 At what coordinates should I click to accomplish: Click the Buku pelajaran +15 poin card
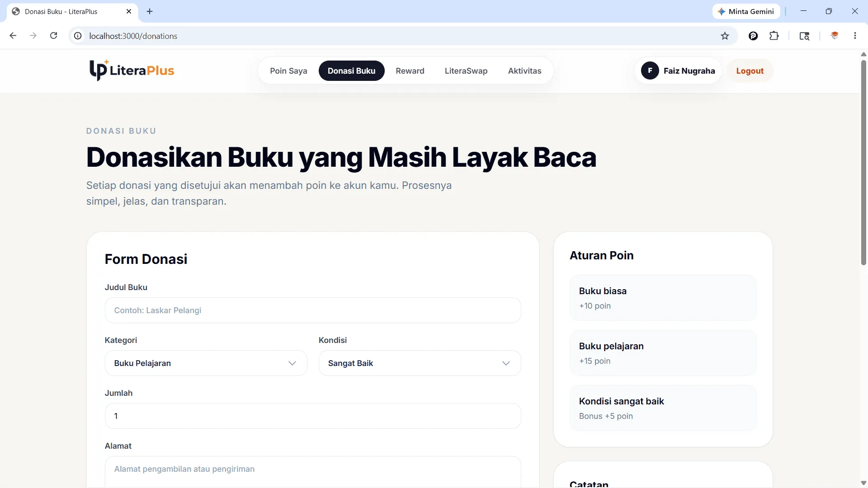663,353
